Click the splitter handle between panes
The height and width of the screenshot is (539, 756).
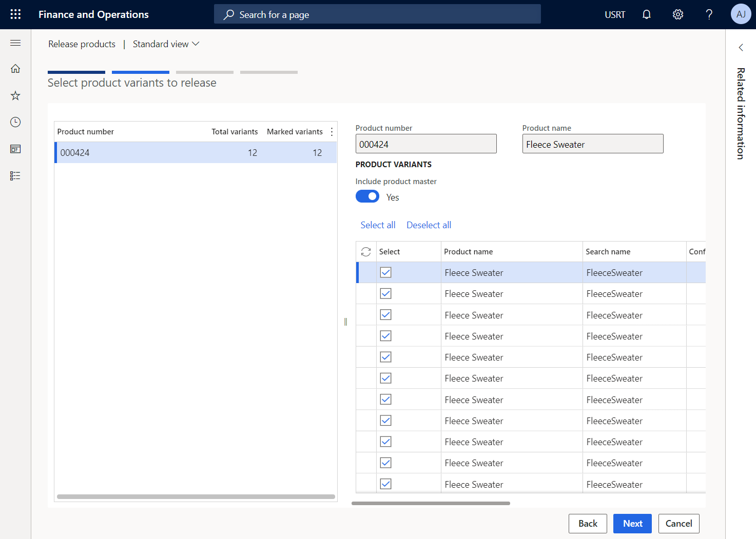[x=345, y=322]
